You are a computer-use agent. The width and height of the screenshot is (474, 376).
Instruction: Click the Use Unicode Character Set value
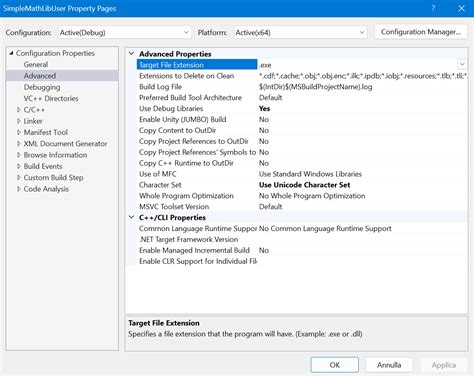point(304,185)
